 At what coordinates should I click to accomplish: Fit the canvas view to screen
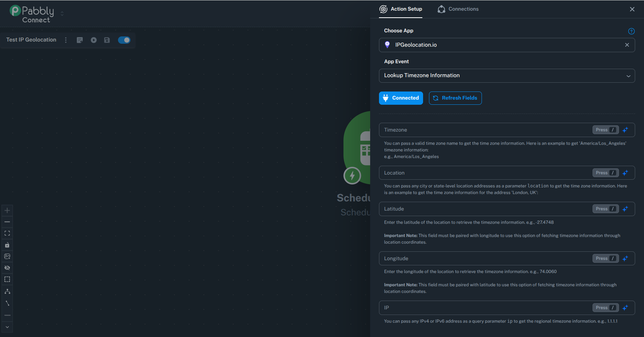7,233
